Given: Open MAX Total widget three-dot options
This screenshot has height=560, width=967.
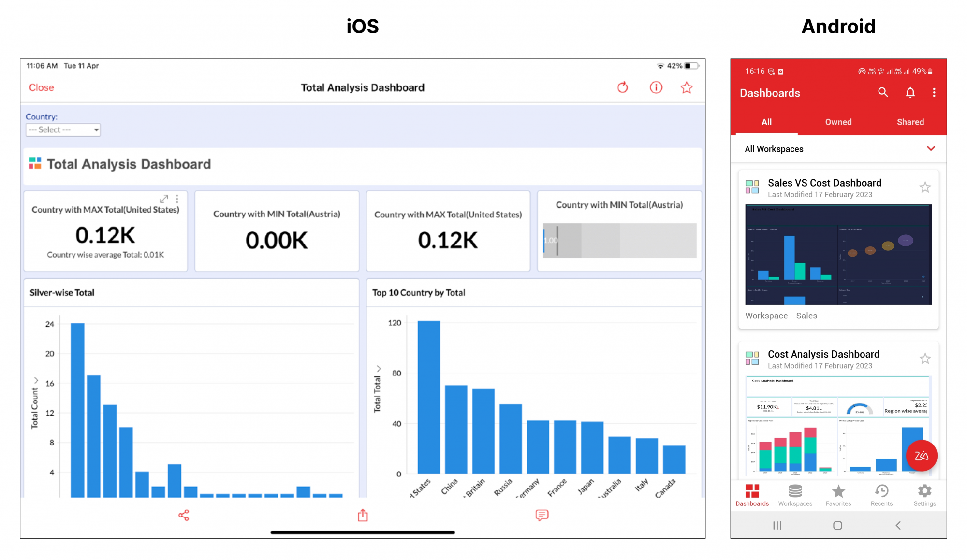Looking at the screenshot, I should click(x=177, y=199).
